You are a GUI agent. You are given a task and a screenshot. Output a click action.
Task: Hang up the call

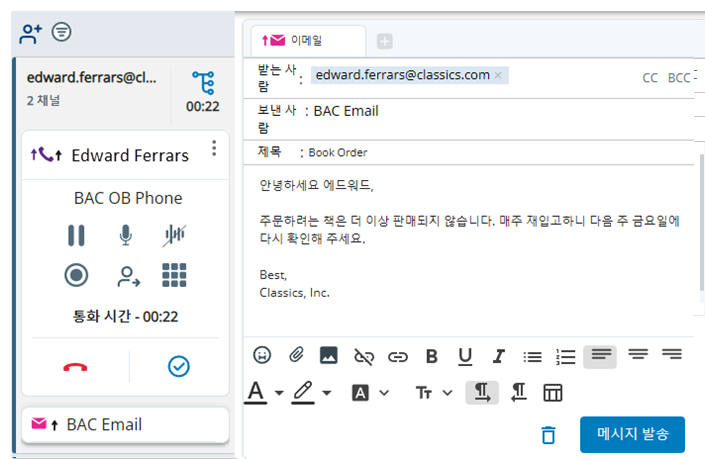point(75,367)
